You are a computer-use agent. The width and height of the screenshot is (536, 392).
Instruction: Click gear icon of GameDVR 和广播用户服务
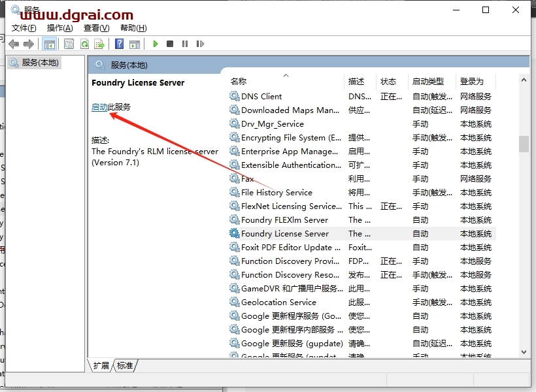point(234,288)
